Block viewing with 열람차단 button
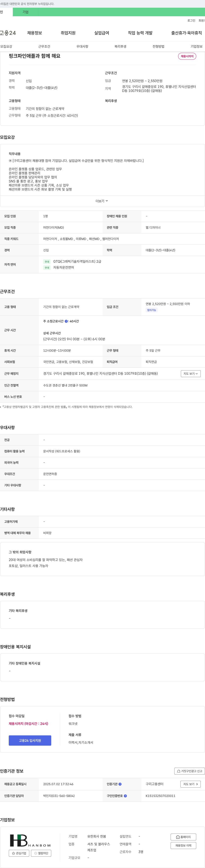205x868 pixels. tap(41, 853)
